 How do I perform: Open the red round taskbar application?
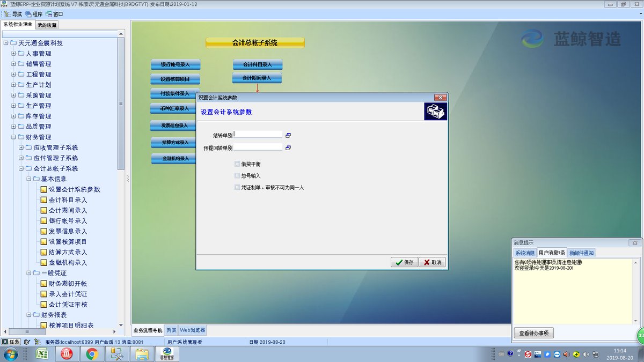[67, 354]
